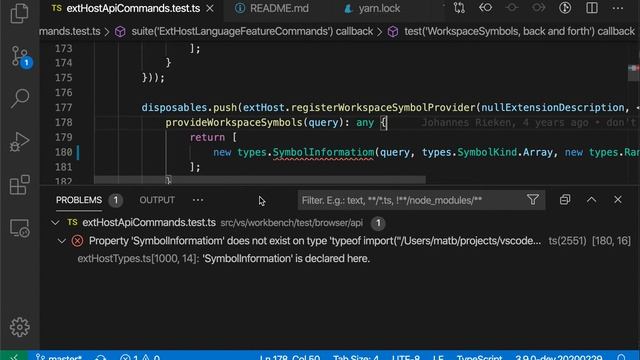Open notifications bell in status bar
Viewport: 640px width, 360px height.
point(621,357)
